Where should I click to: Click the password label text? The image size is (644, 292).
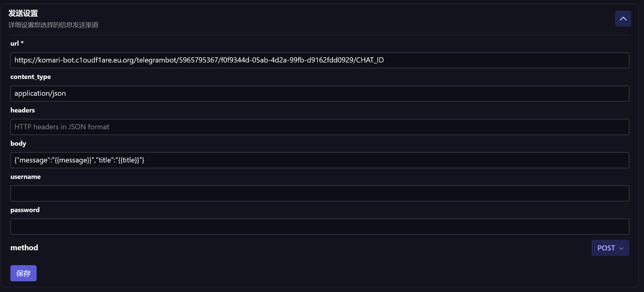click(25, 210)
